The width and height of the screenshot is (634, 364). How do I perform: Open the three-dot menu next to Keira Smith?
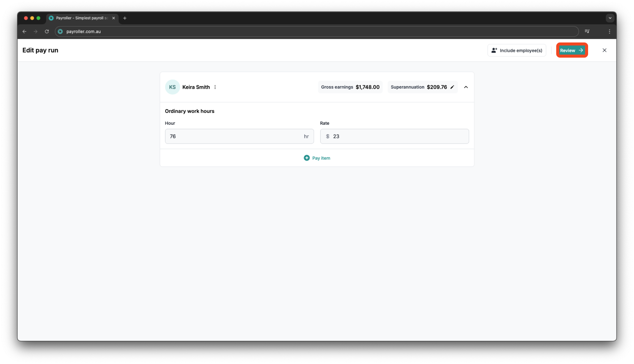(x=215, y=87)
